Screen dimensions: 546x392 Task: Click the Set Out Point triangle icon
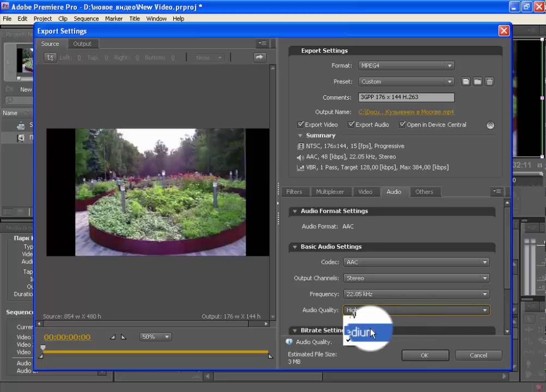coord(123,337)
